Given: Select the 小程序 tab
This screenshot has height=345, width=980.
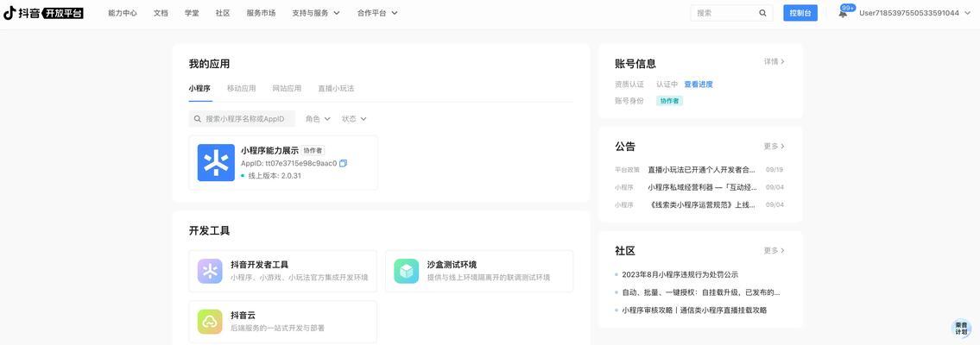Looking at the screenshot, I should [199, 89].
